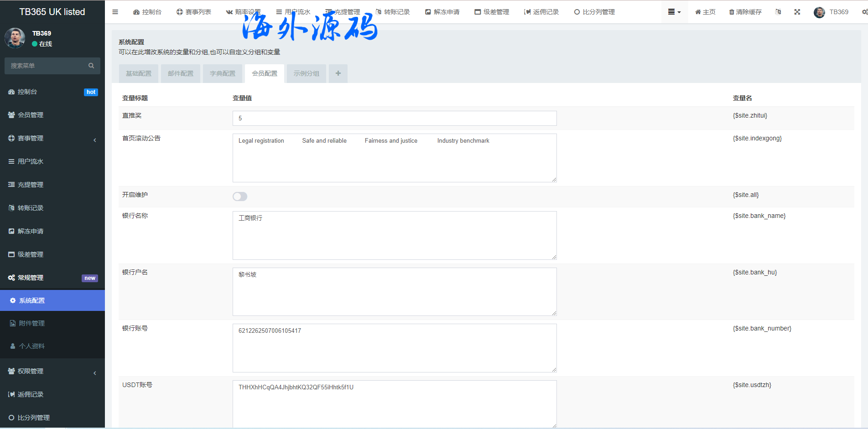Expand the 权限管理 sidebar submenu
Viewport: 868px width, 429px height.
click(x=31, y=371)
